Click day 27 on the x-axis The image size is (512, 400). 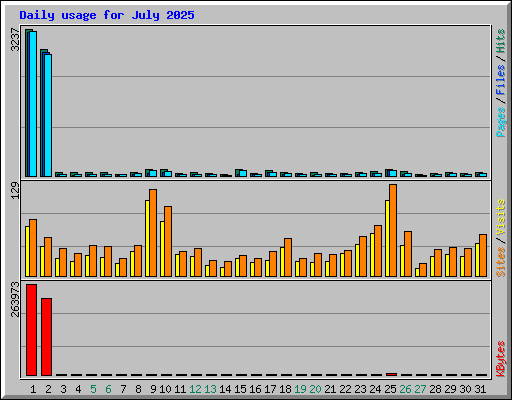click(420, 389)
